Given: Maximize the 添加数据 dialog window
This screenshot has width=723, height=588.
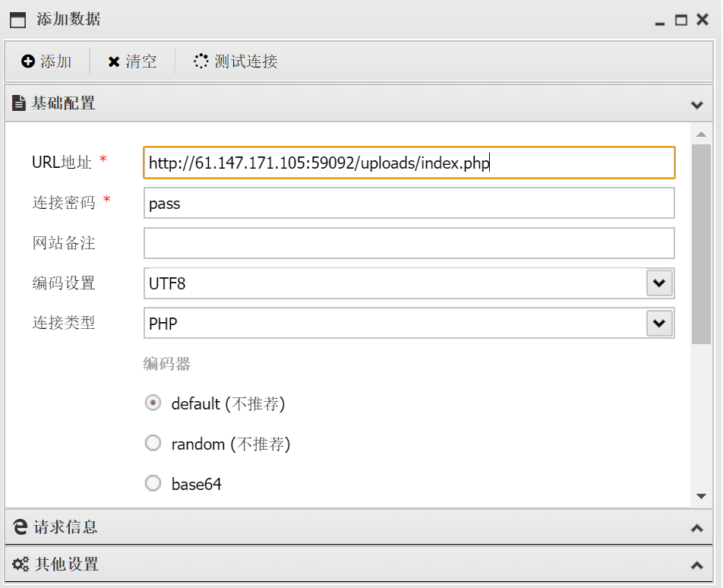Looking at the screenshot, I should [681, 21].
